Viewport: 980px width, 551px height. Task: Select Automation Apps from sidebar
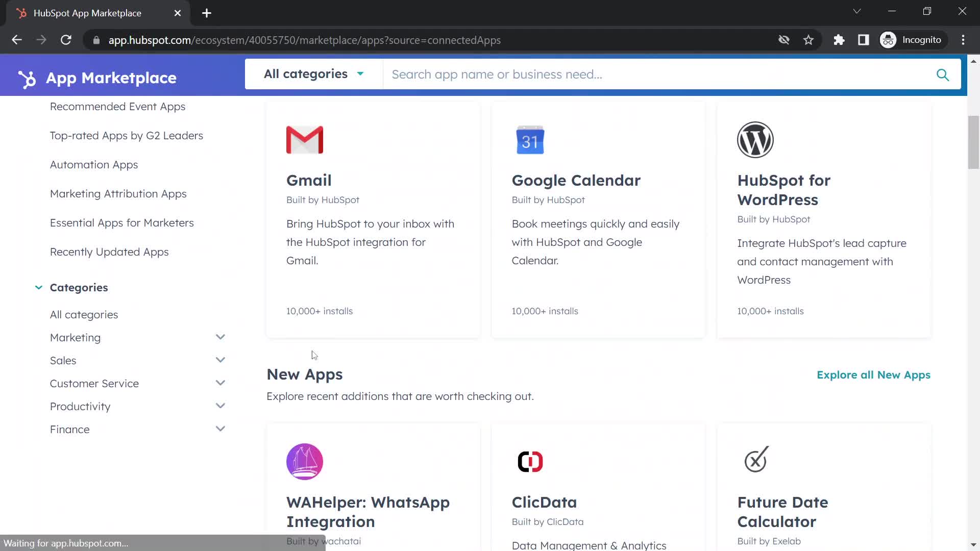[x=93, y=163]
